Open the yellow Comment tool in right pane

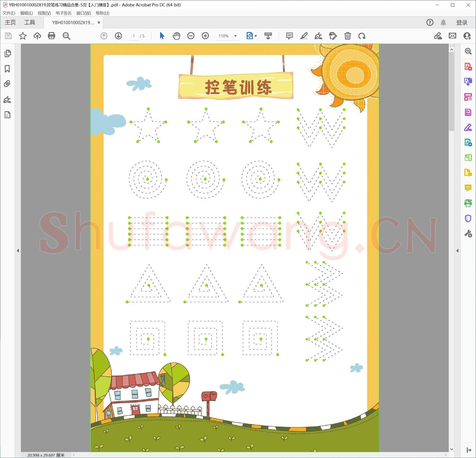pyautogui.click(x=468, y=188)
